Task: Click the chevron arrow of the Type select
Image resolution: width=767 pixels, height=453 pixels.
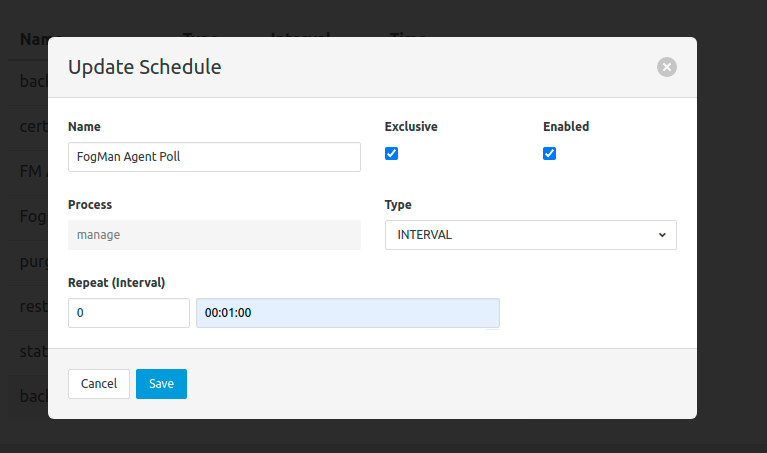Action: 662,235
